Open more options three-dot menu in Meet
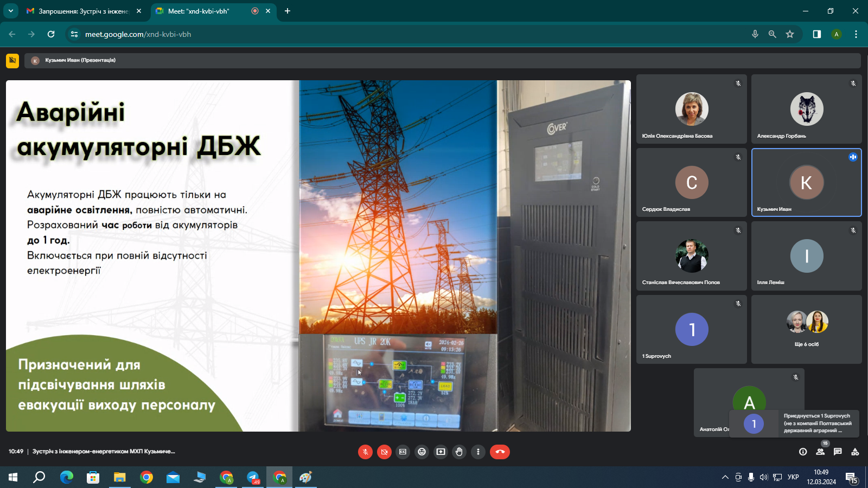Viewport: 868px width, 488px height. (x=478, y=452)
